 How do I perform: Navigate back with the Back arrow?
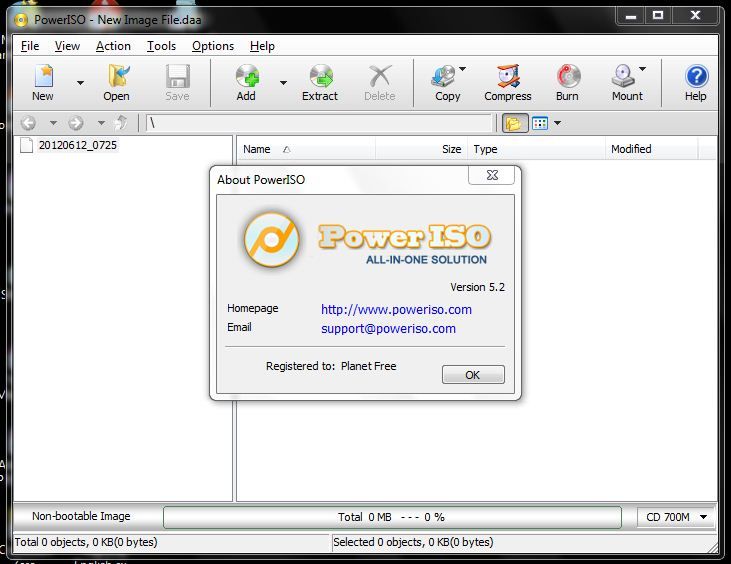coord(28,123)
